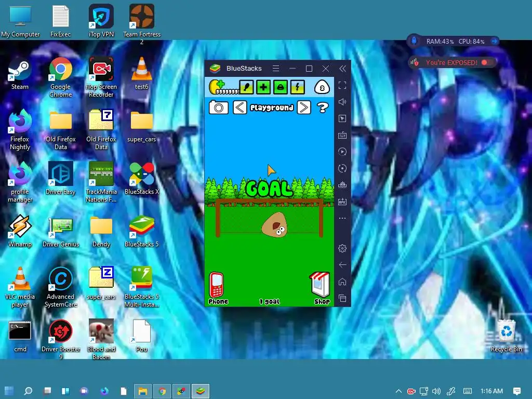Screen dimensions: 532x399
Task: Go to next room with right arrow
Action: point(304,108)
